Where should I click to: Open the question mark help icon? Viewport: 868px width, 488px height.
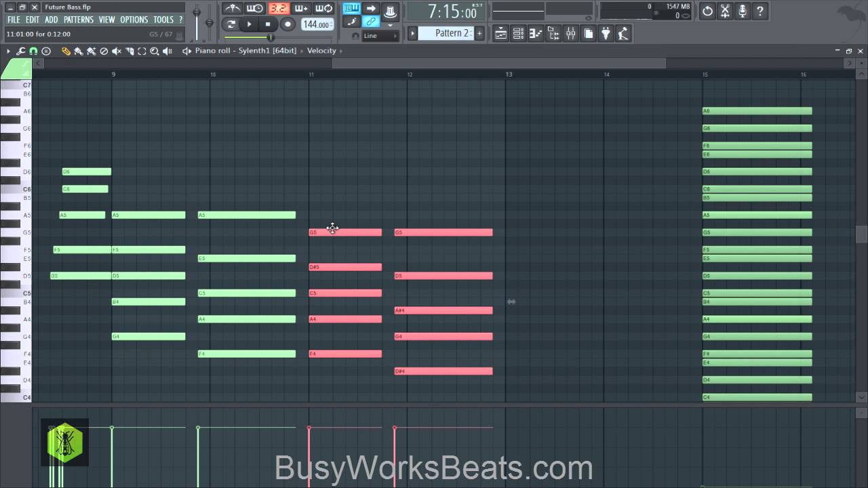(759, 11)
